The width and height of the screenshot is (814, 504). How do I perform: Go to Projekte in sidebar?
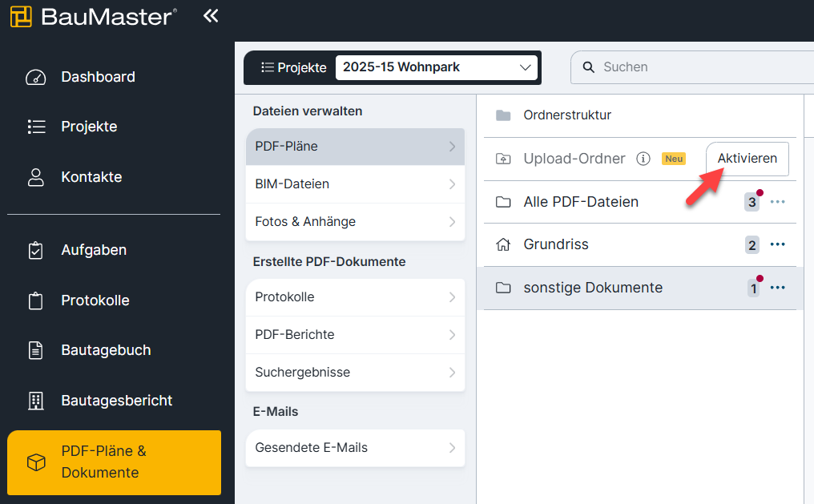[x=89, y=127]
